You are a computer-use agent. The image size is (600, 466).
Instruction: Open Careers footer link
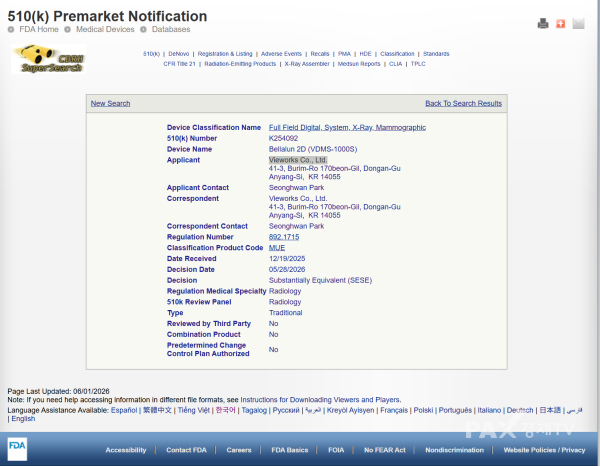[x=239, y=450]
